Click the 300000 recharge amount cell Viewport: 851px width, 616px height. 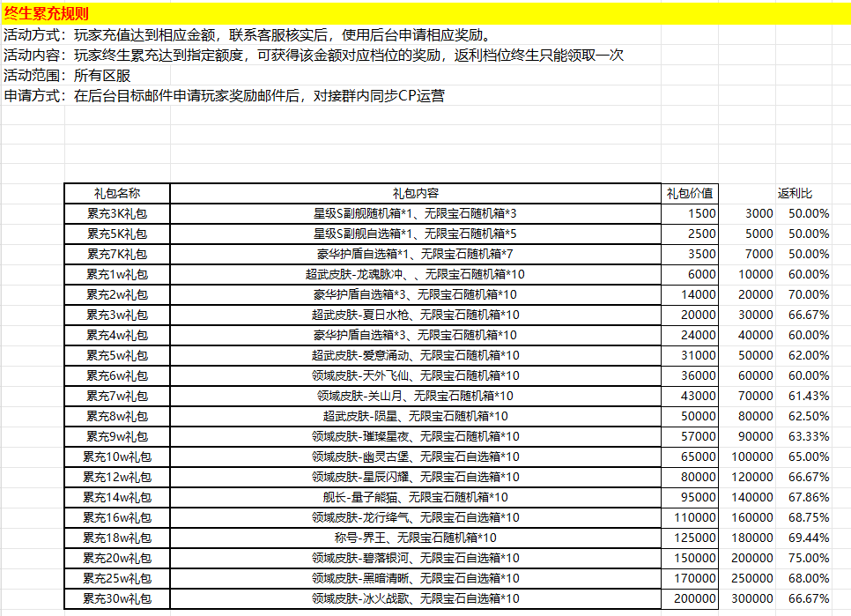753,598
